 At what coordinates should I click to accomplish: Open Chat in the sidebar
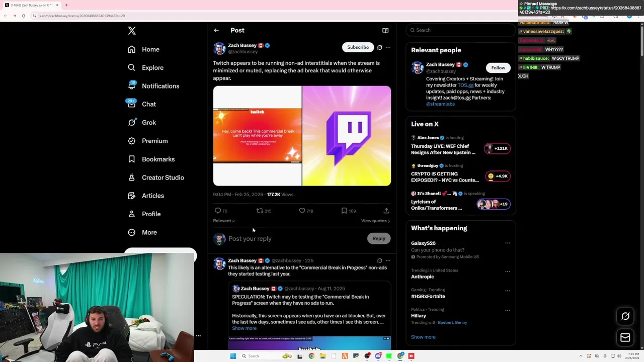coord(141,104)
